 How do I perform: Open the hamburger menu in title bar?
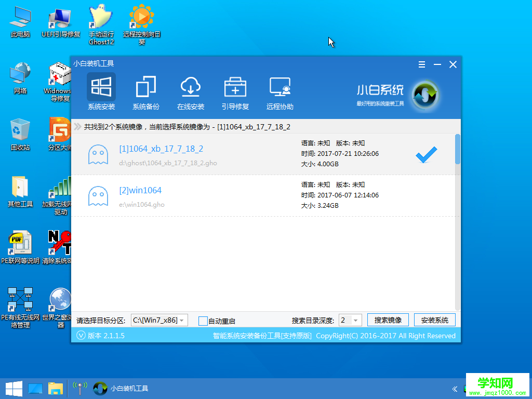point(422,64)
